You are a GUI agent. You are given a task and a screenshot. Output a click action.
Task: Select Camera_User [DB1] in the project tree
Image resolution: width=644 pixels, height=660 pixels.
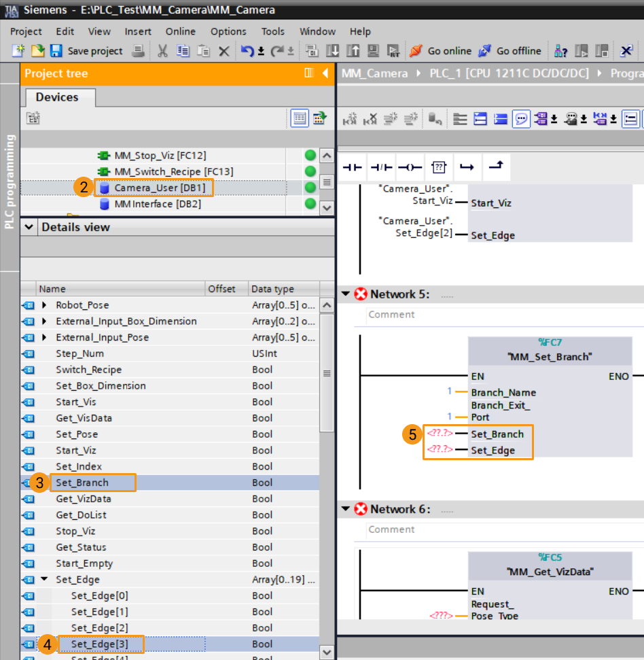tap(159, 188)
